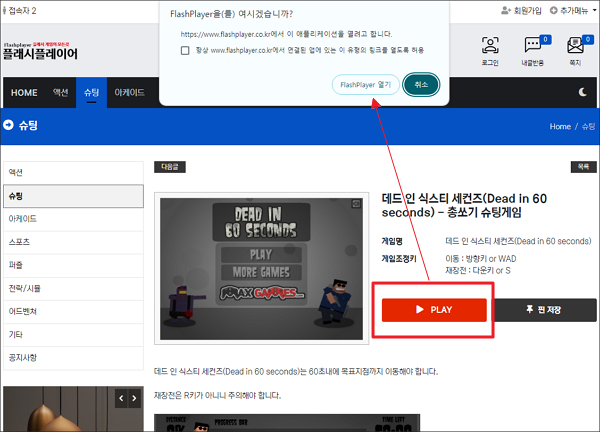Click the 핀 저장 pin save button
The width and height of the screenshot is (600, 432).
(544, 310)
